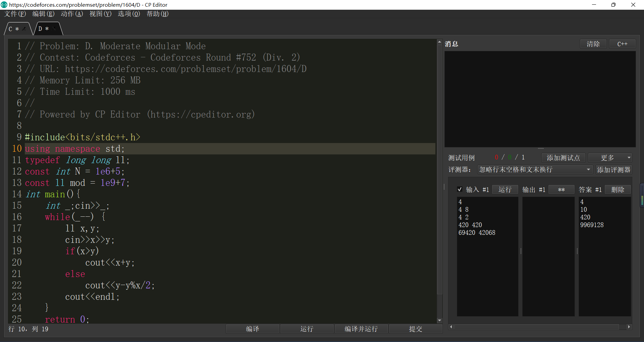The width and height of the screenshot is (644, 342).
Task: Click the 消息 panel heading
Action: click(x=451, y=44)
